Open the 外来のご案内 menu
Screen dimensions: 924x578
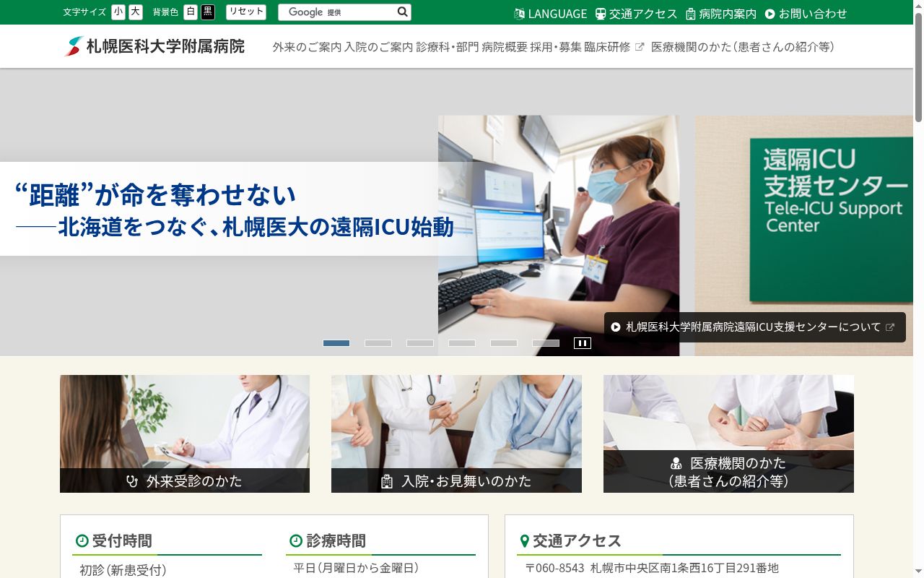click(307, 47)
